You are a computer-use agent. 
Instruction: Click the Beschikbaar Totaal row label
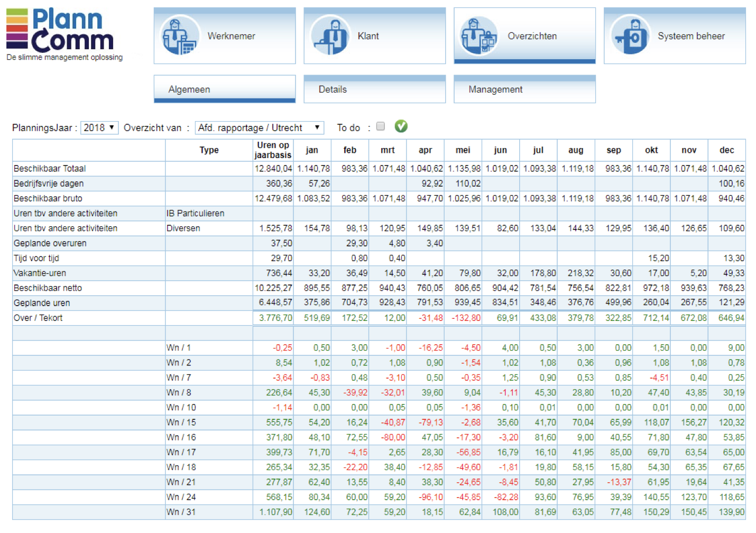click(x=50, y=169)
